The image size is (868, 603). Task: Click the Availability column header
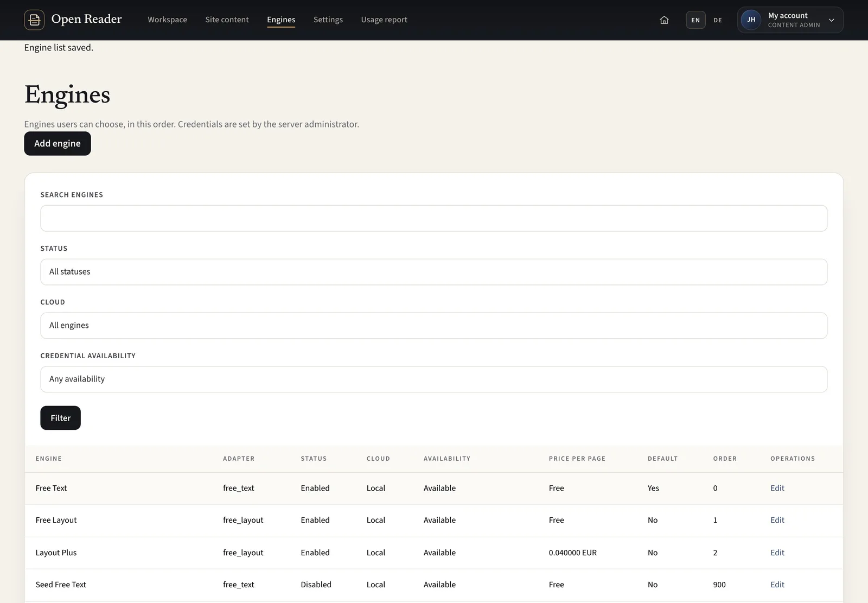click(x=447, y=459)
